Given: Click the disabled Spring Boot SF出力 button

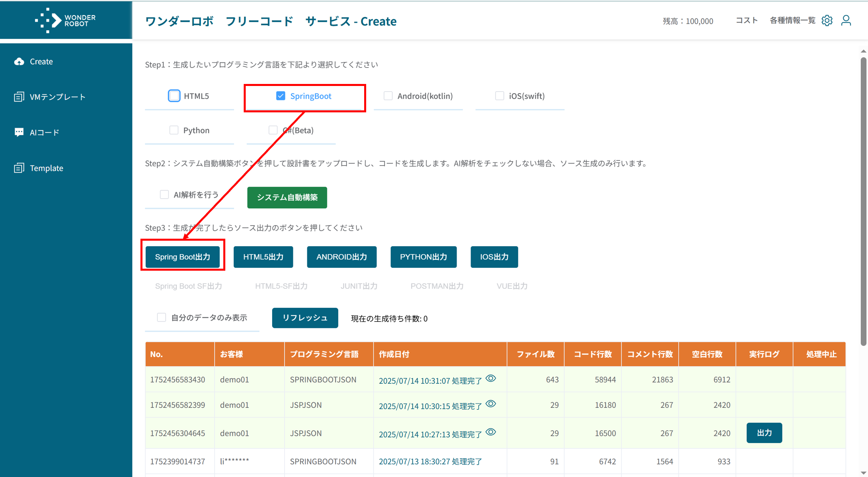Looking at the screenshot, I should point(188,286).
